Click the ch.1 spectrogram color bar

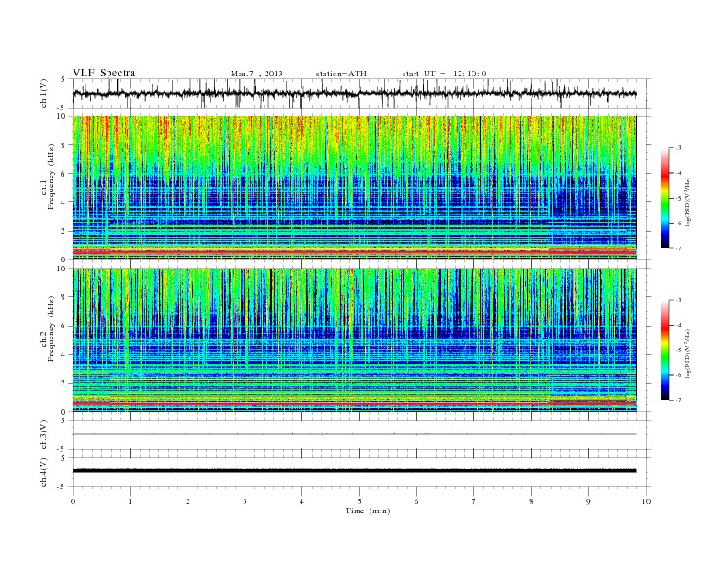[x=665, y=198]
